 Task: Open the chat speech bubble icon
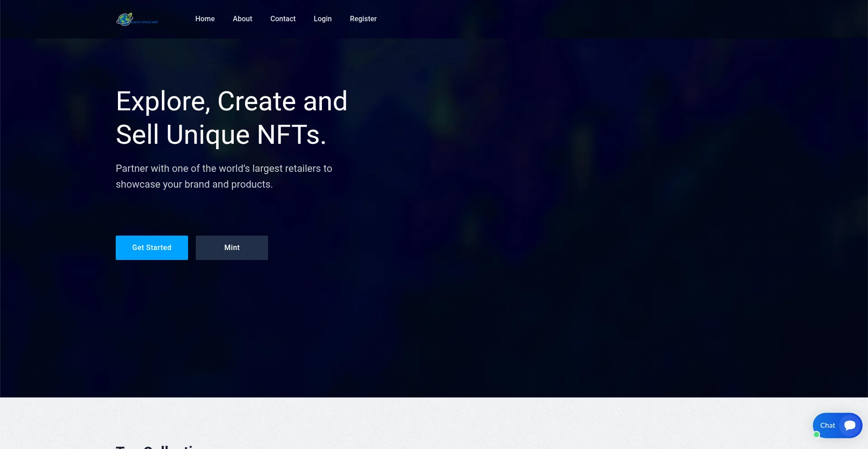point(850,425)
